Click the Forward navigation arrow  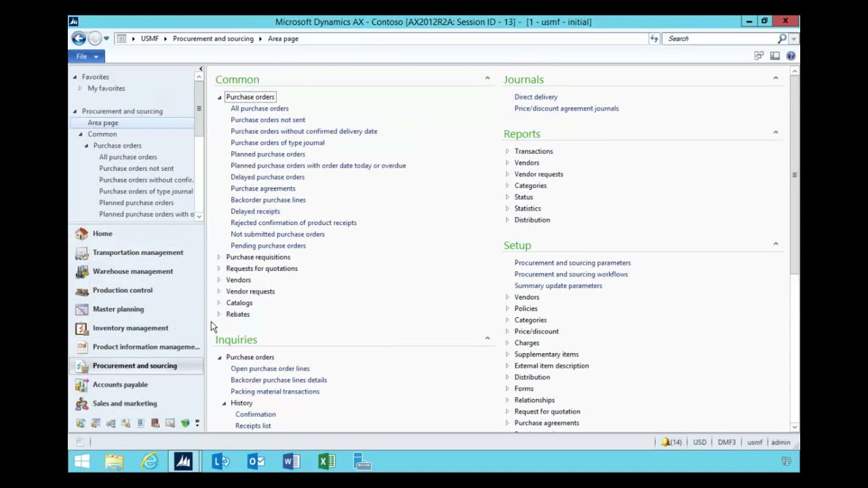point(95,39)
